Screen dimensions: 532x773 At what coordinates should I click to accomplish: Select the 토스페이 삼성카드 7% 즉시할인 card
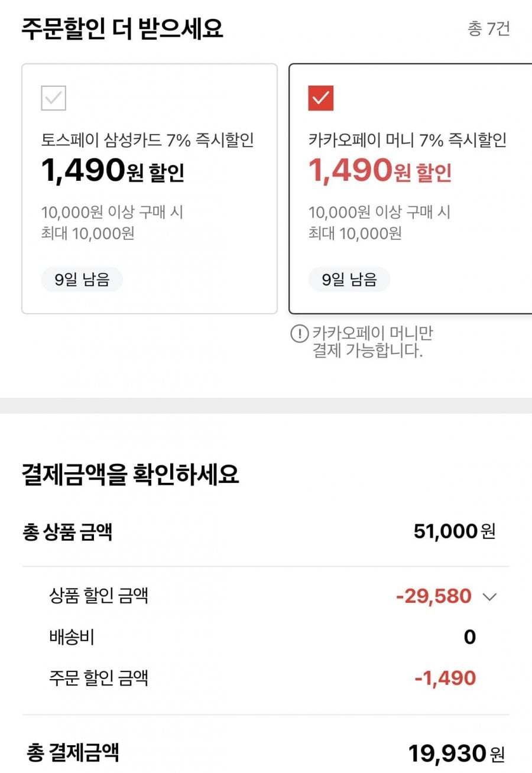click(149, 189)
